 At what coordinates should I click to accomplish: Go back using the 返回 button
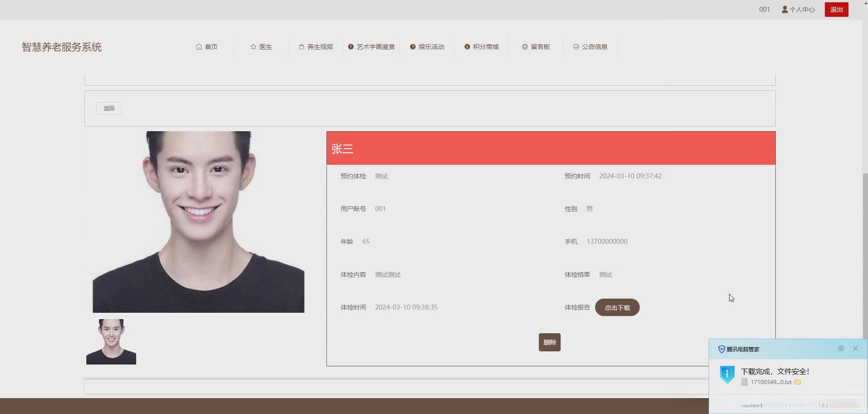pyautogui.click(x=109, y=108)
